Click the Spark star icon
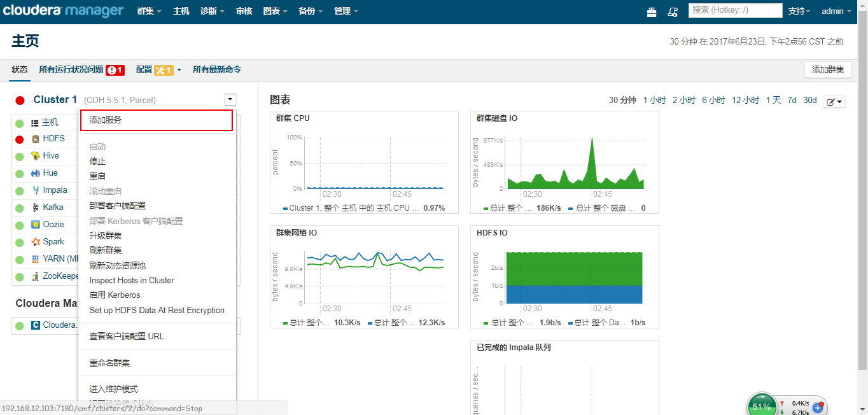This screenshot has height=415, width=868. (36, 242)
